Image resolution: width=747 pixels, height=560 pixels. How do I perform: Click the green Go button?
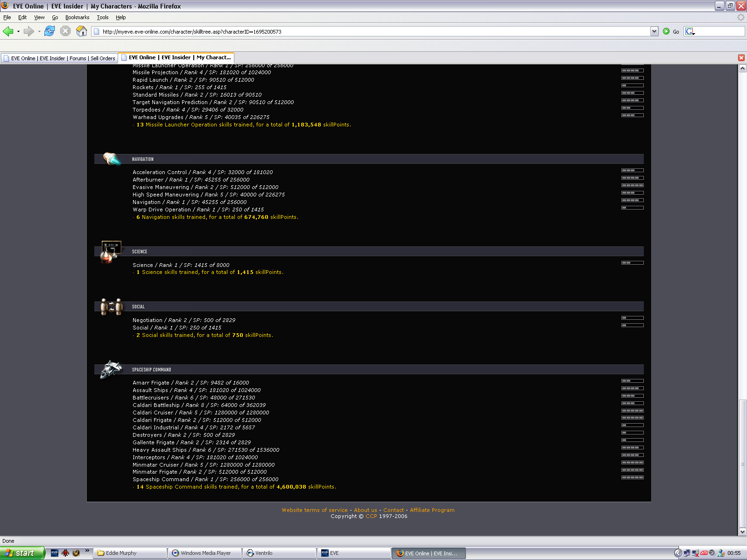671,31
